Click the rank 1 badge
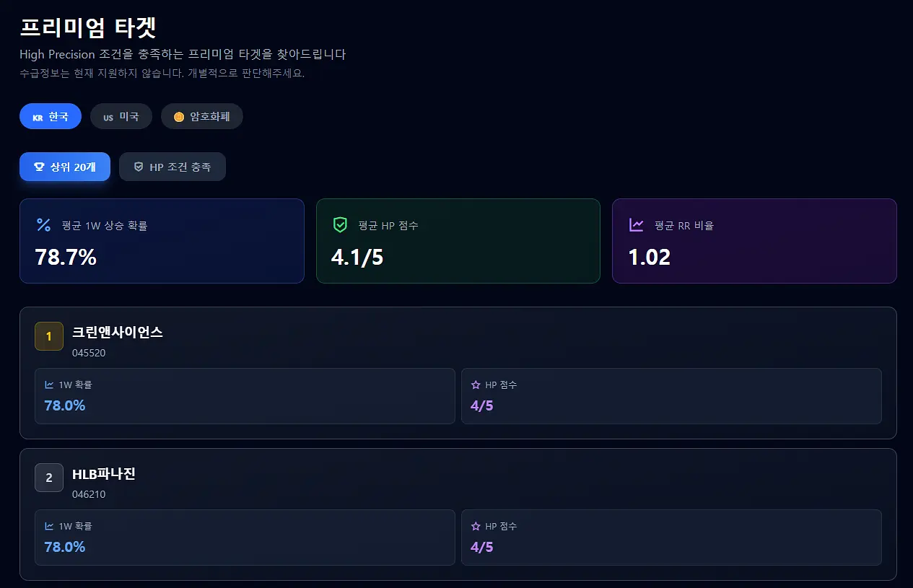The image size is (913, 588). click(49, 336)
